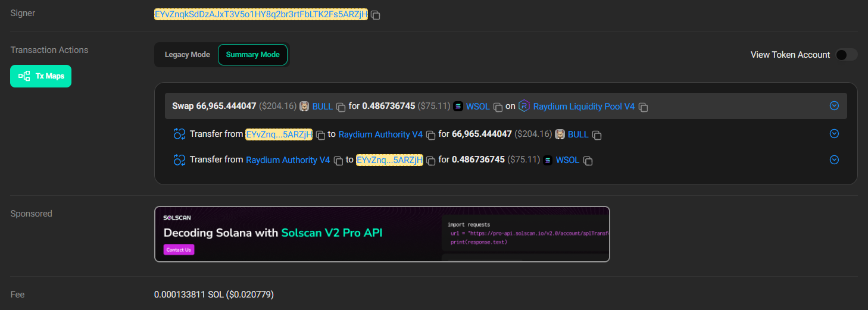Click Contact Us in the sponsored banner
The image size is (868, 310).
coord(179,250)
